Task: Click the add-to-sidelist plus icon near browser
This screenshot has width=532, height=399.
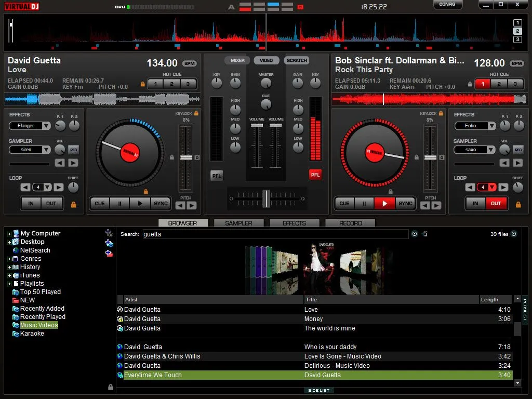Action: click(x=424, y=234)
